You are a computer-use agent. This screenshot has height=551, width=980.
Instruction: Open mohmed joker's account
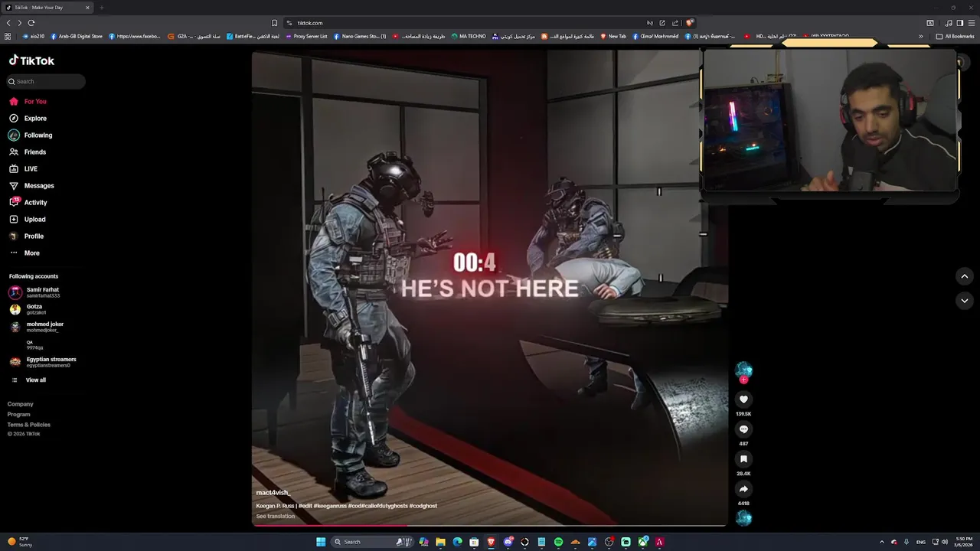[35, 327]
